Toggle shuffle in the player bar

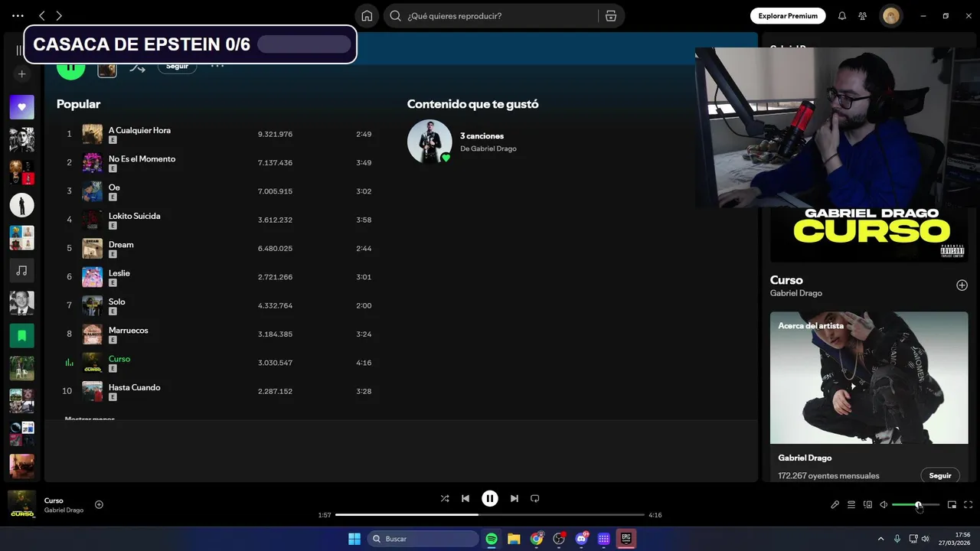tap(445, 498)
